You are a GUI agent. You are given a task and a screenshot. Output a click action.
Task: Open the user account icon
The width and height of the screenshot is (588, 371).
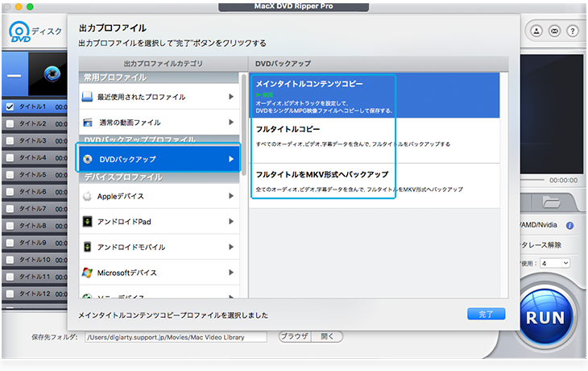coord(537,31)
